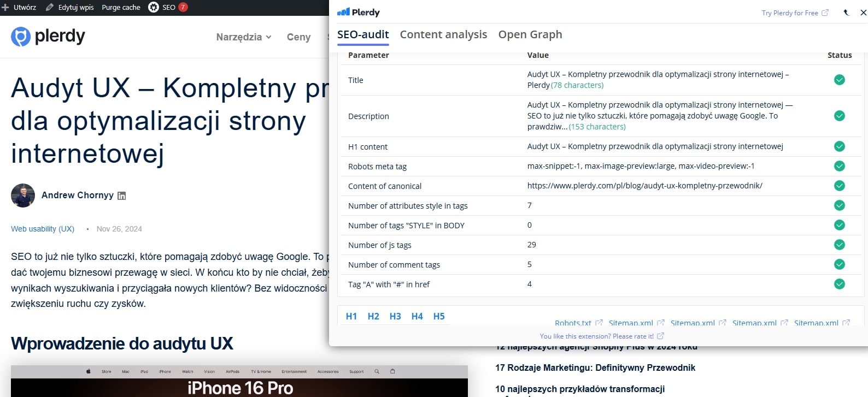Open "10 najlepszych przykładów transformacji" article link
Viewport: 868px width, 397px height.
580,389
